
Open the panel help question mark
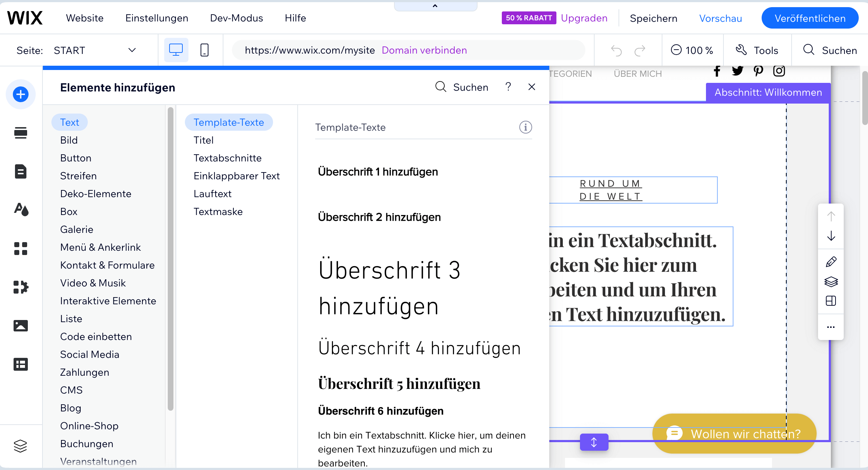[x=508, y=87]
